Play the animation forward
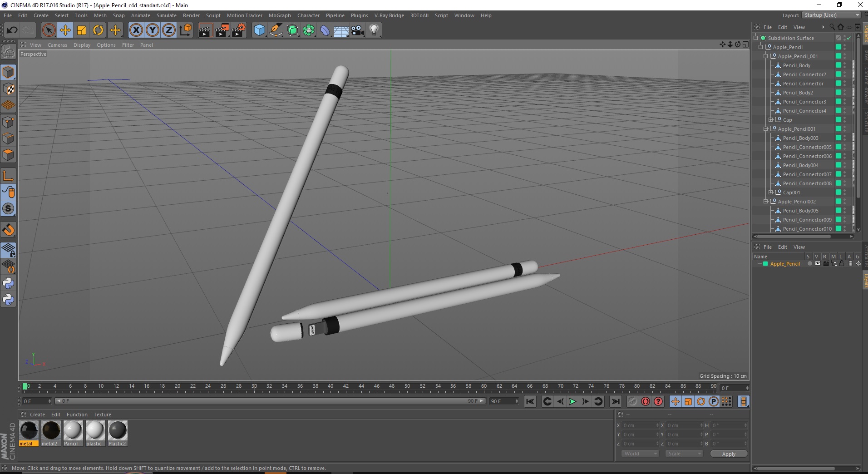This screenshot has width=868, height=474. [573, 401]
